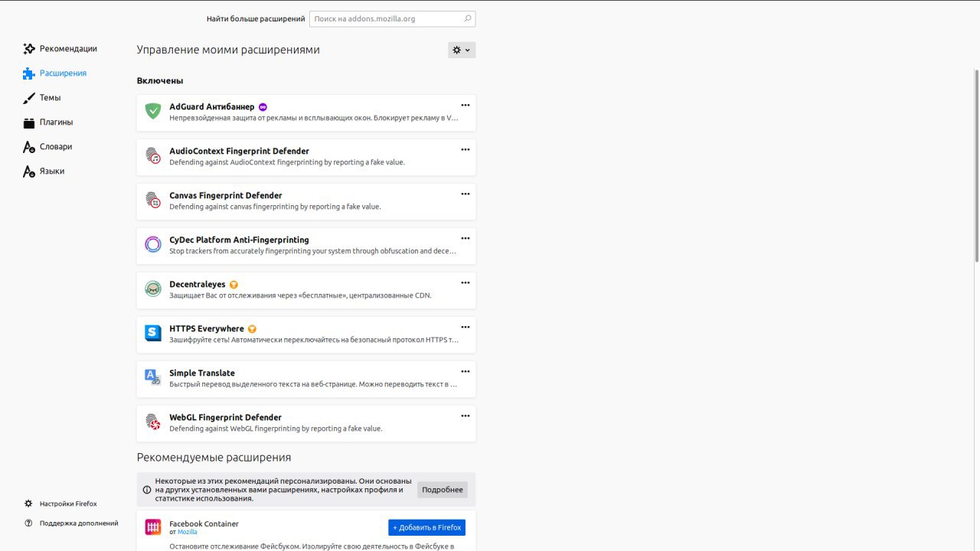Click the Языки language icon
Viewport: 980px width, 551px height.
point(29,171)
